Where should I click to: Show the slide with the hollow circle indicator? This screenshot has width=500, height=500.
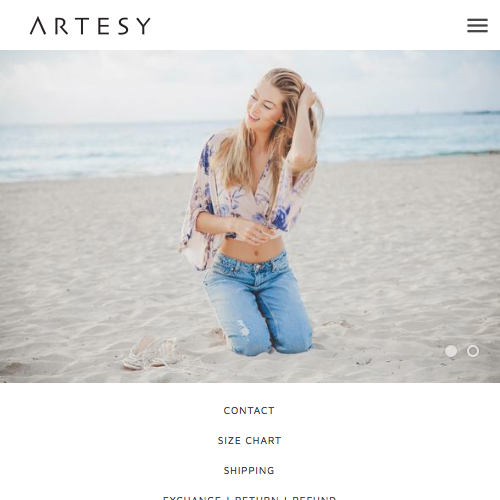coord(473,351)
